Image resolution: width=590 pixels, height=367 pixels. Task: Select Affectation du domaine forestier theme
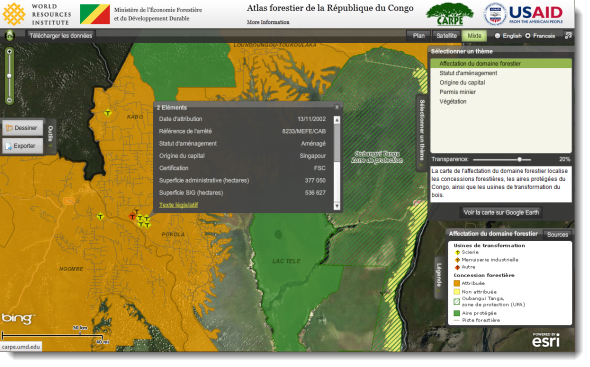[x=501, y=64]
